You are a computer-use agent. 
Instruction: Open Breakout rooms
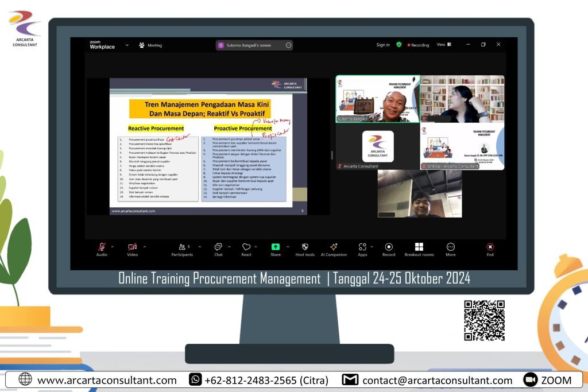419,247
